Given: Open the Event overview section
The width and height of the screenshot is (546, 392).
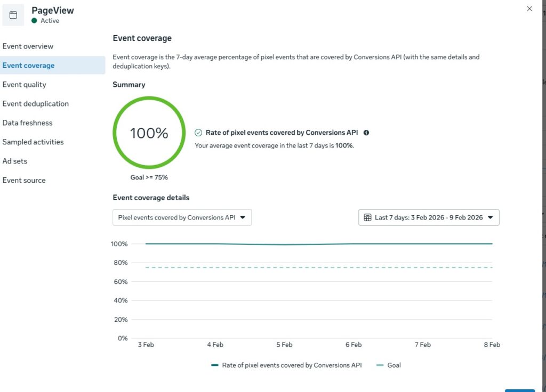Looking at the screenshot, I should [x=28, y=46].
